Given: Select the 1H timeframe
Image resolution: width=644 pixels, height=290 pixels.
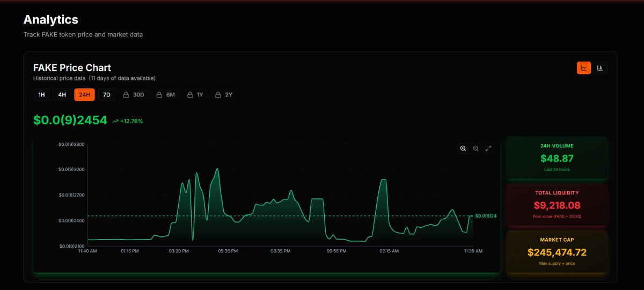Looking at the screenshot, I should [x=41, y=95].
